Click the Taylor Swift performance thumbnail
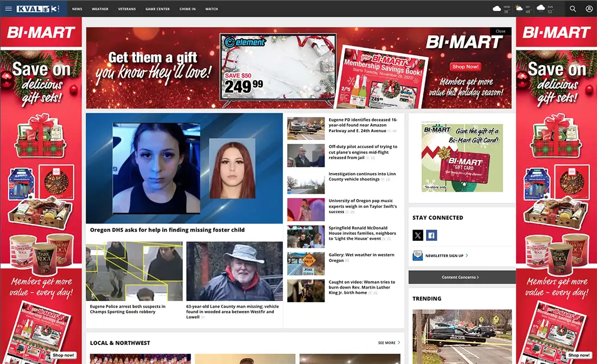This screenshot has height=364, width=597. coord(306,209)
